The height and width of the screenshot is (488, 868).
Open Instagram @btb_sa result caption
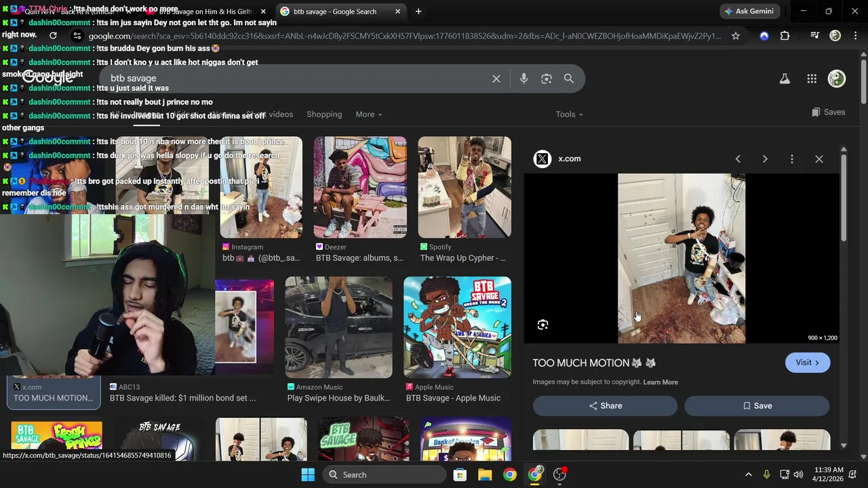(x=261, y=258)
